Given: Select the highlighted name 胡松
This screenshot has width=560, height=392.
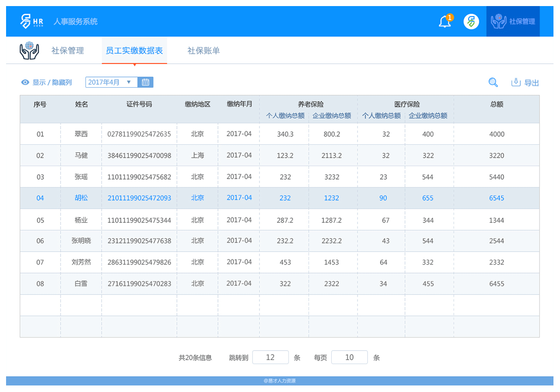Looking at the screenshot, I should pyautogui.click(x=81, y=198).
